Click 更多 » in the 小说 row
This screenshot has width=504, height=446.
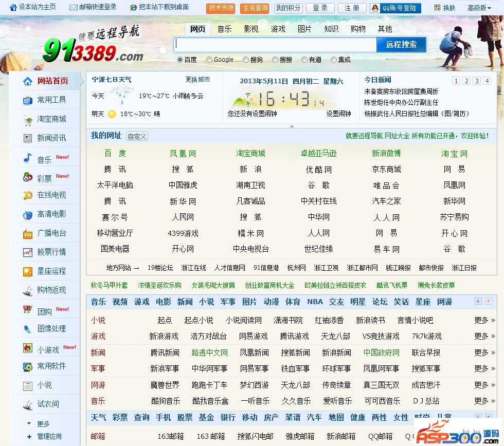(x=484, y=320)
